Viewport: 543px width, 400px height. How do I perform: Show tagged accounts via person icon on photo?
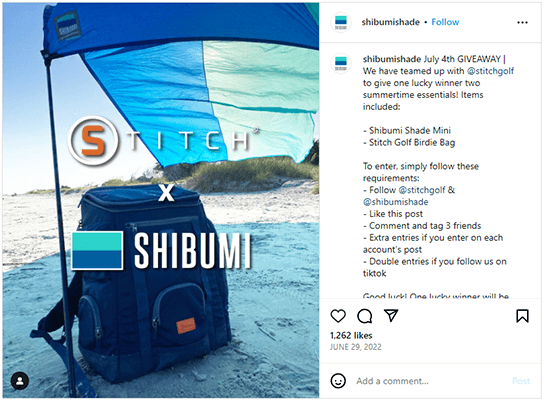[20, 381]
